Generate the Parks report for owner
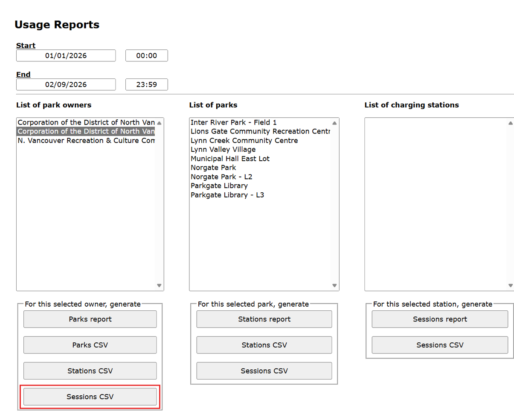 click(90, 319)
